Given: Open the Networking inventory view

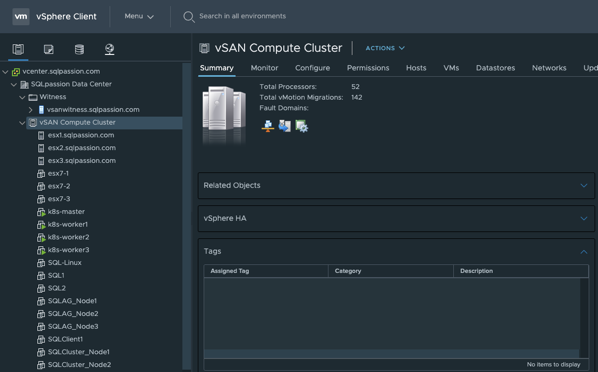Looking at the screenshot, I should click(109, 49).
